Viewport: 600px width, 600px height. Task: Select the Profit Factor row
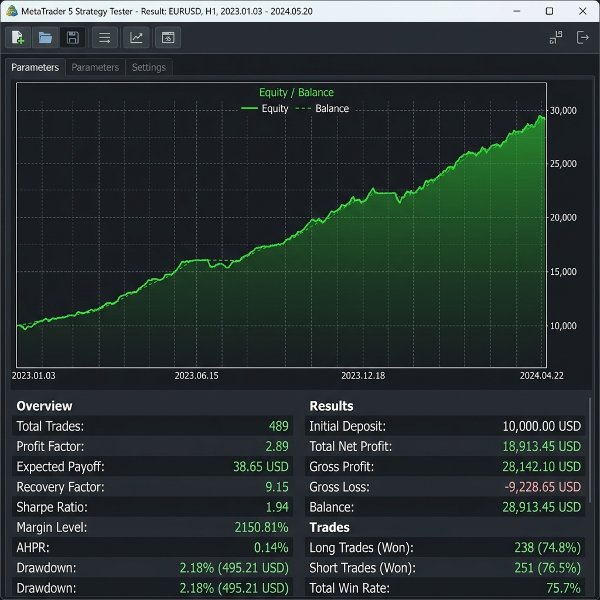coord(152,446)
